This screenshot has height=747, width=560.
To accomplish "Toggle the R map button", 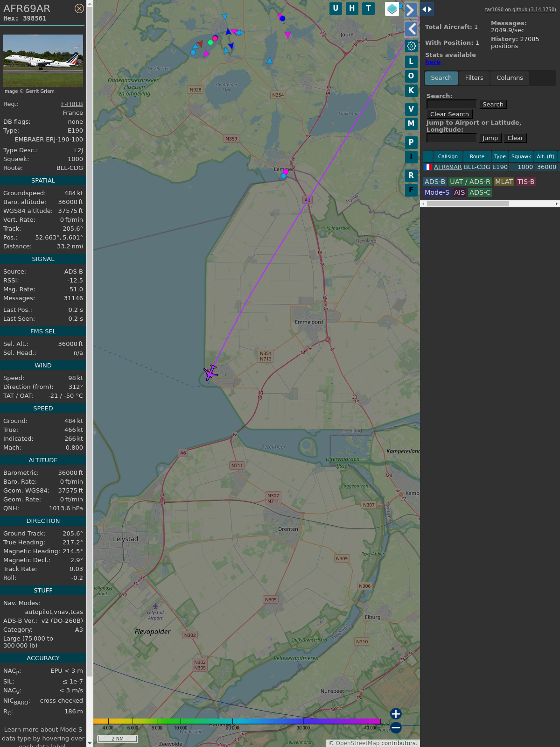I will click(411, 175).
